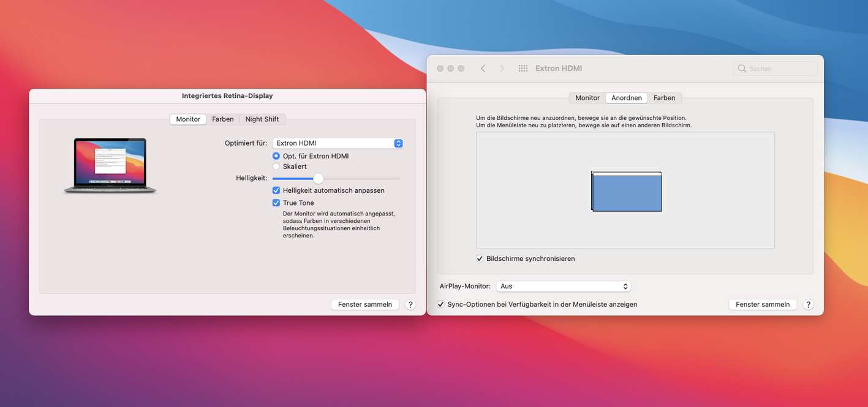The width and height of the screenshot is (868, 407).
Task: Go back with the left chevron in Extron HDMI window
Action: pyautogui.click(x=483, y=69)
